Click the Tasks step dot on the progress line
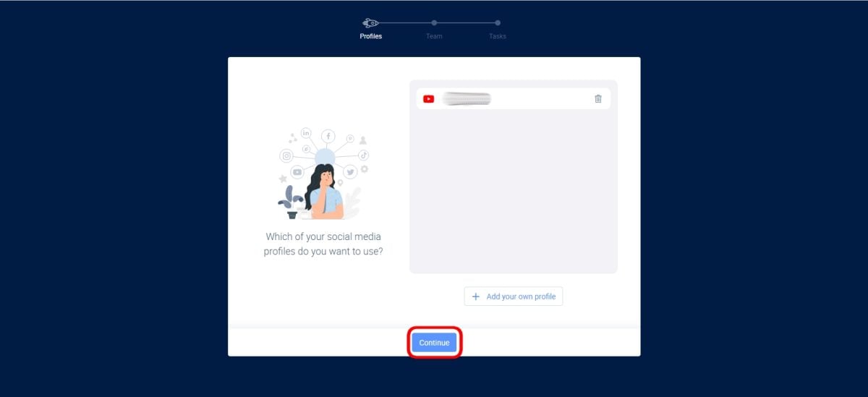 pyautogui.click(x=498, y=22)
